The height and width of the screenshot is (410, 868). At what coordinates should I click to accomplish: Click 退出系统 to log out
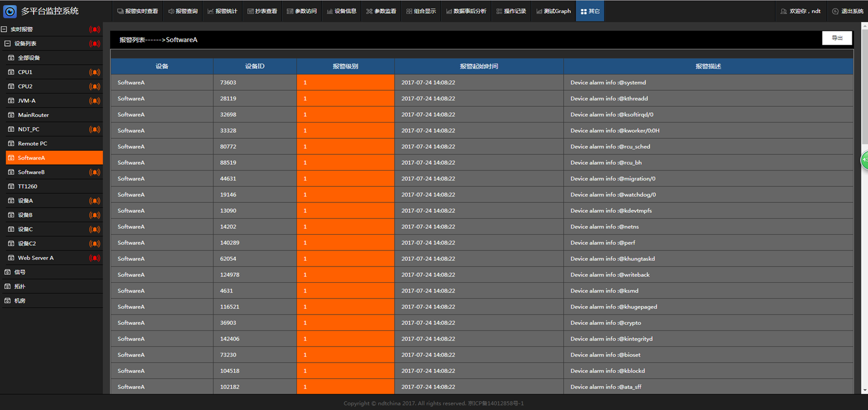point(847,11)
